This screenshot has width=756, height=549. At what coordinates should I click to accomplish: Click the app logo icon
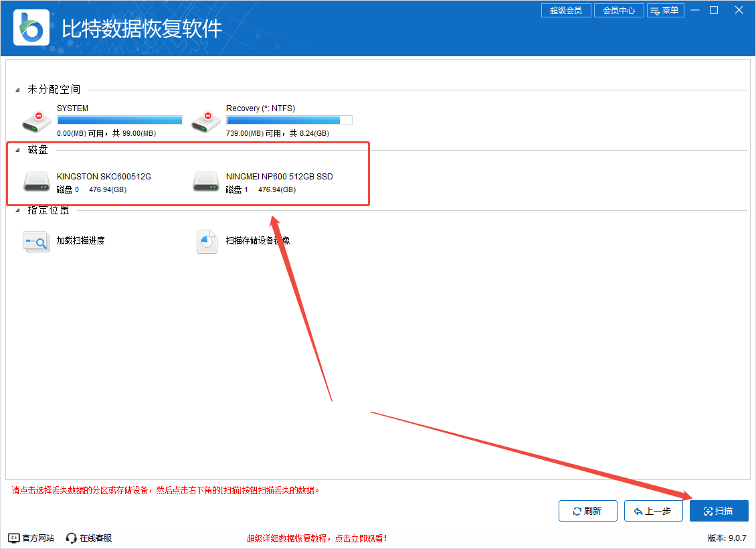(x=31, y=27)
